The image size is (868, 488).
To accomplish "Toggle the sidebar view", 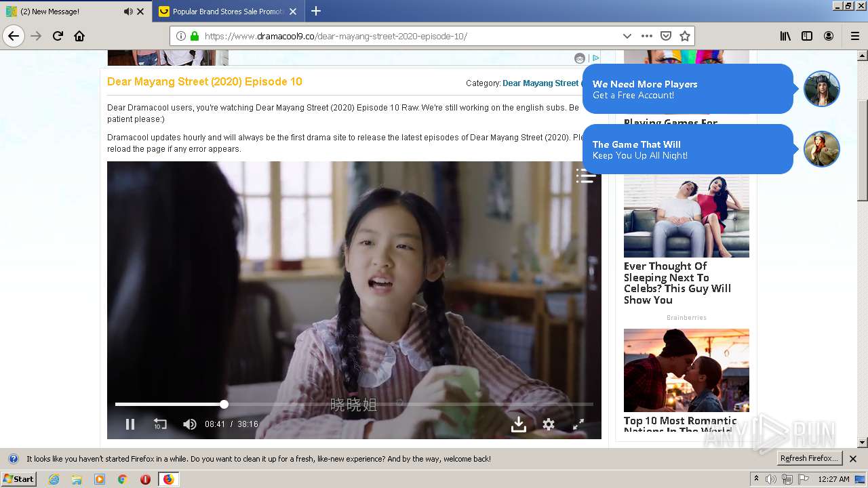I will tap(807, 36).
